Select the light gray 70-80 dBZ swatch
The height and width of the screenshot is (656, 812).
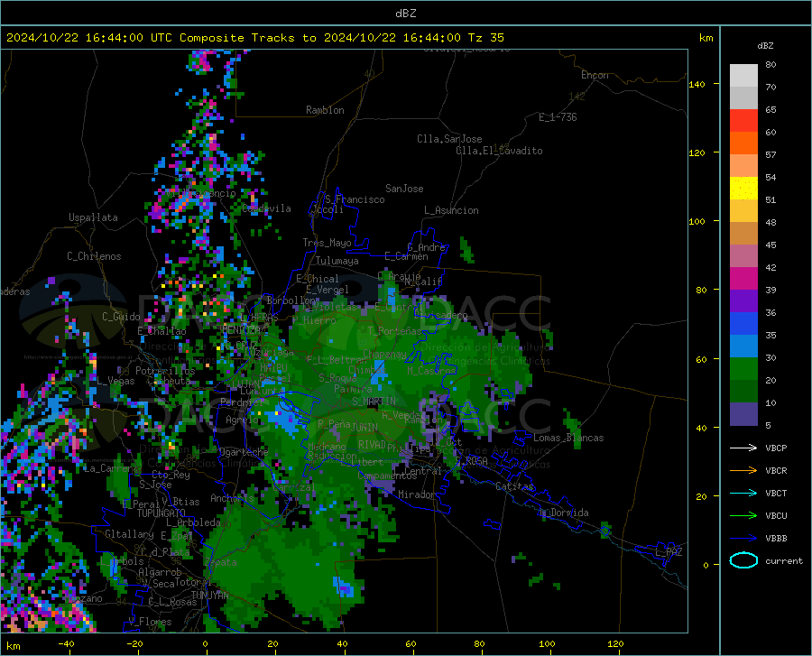pos(743,76)
